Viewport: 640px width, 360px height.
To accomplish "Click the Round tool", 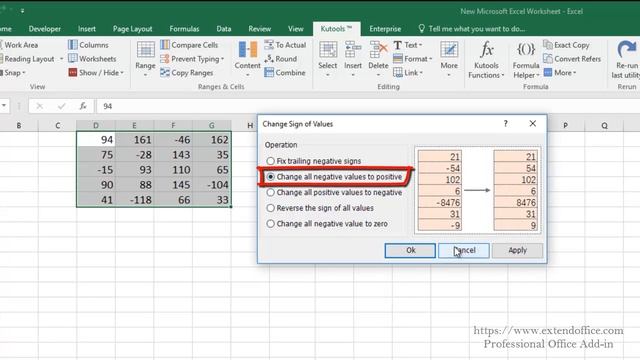I will (280, 59).
